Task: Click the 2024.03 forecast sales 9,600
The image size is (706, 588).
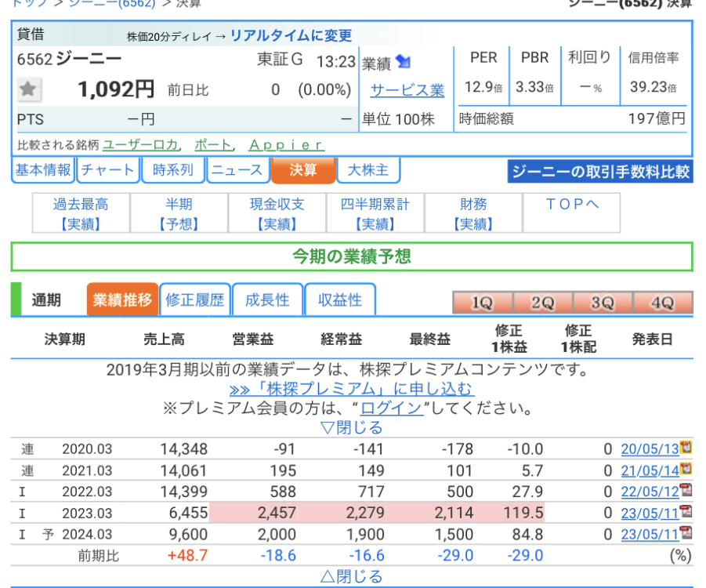Action: tap(188, 535)
